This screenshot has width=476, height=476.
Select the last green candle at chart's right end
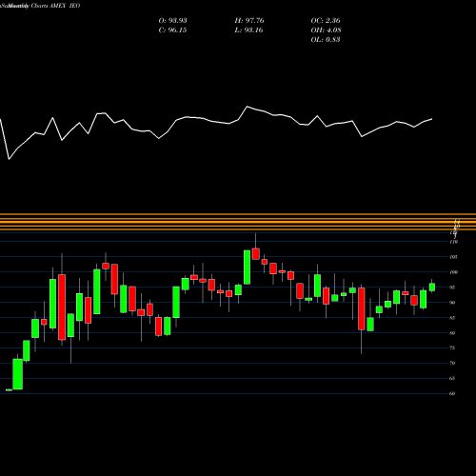[432, 287]
